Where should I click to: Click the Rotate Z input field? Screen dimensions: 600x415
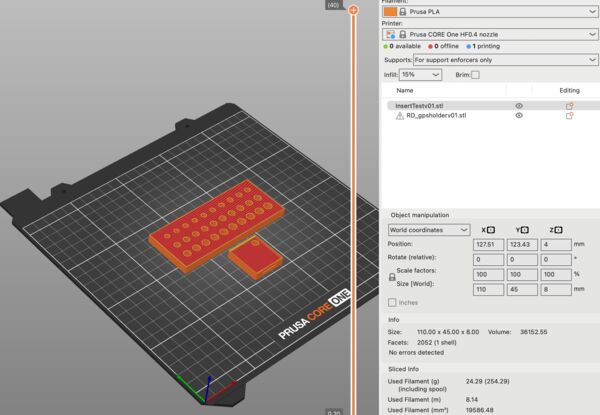556,260
